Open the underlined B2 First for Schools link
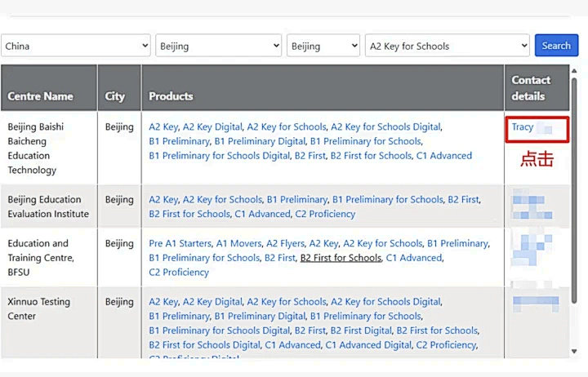The image size is (588, 377). [x=341, y=258]
